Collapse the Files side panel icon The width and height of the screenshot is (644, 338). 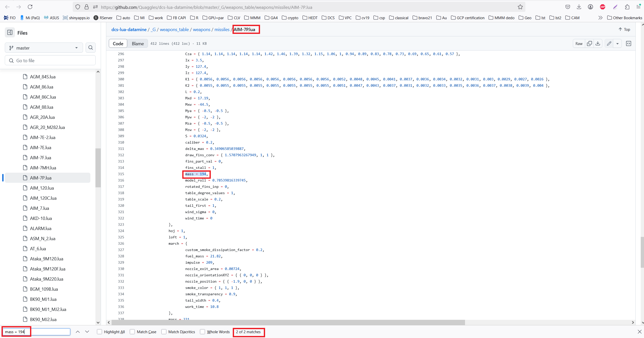click(10, 33)
